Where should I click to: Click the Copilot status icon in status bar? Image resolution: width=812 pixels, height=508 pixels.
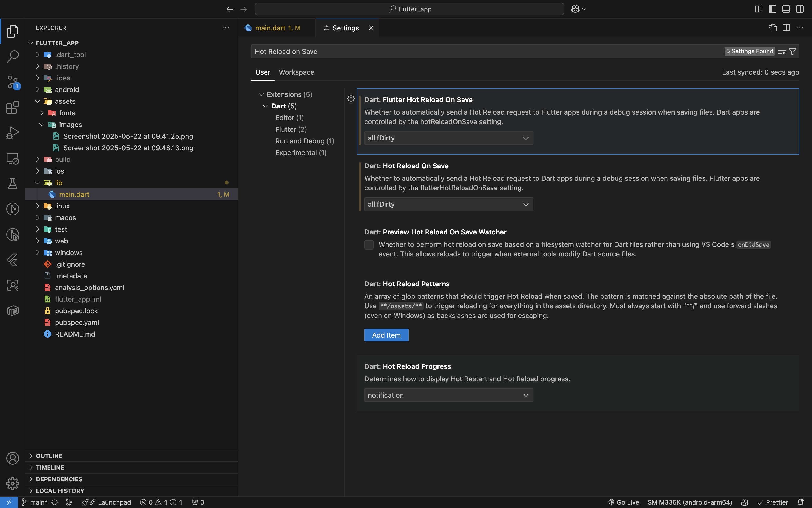pos(745,502)
